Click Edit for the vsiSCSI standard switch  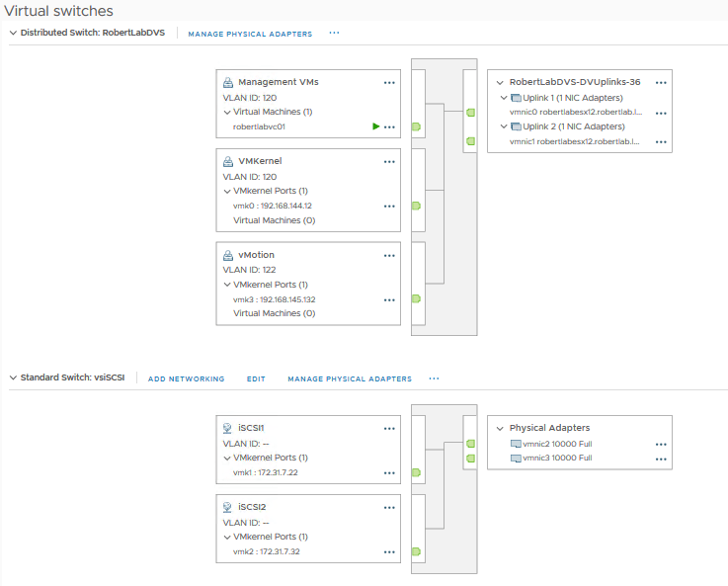[256, 379]
